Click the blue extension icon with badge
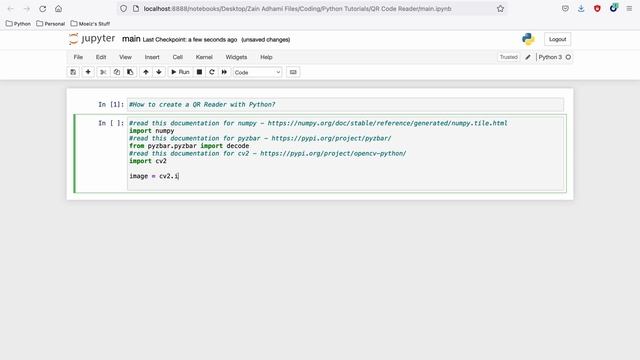Screen dimensions: 640x360 point(613,8)
